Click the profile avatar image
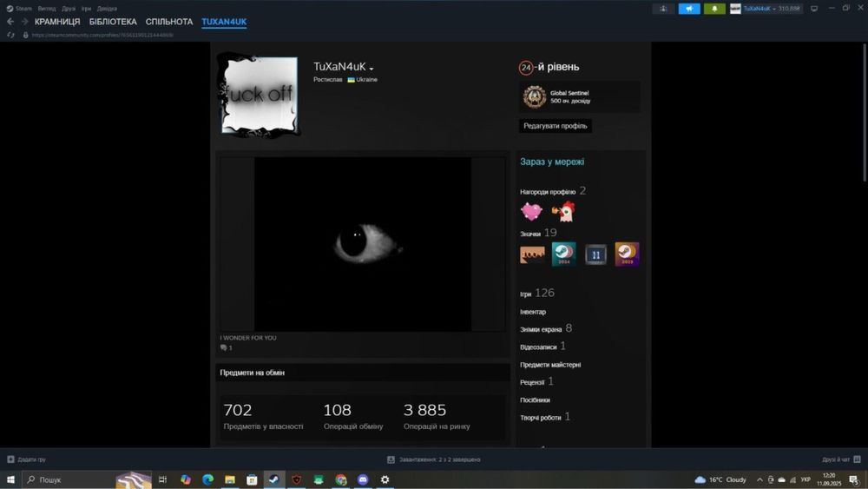868x489 pixels. click(x=260, y=96)
